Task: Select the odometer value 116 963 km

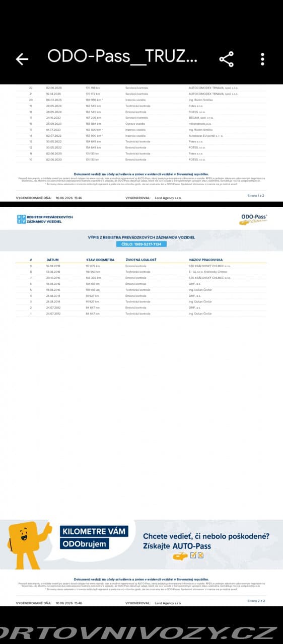Action: click(93, 272)
